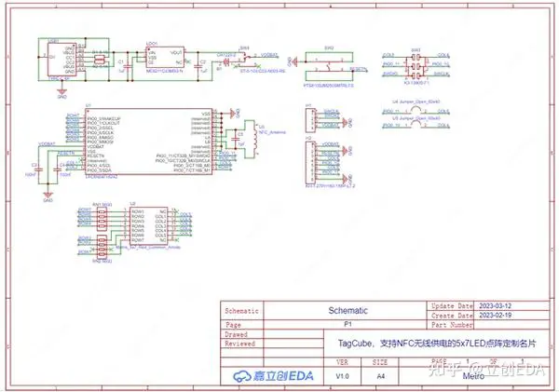
Task: Click the sheet size value "A4"
Action: click(x=381, y=376)
